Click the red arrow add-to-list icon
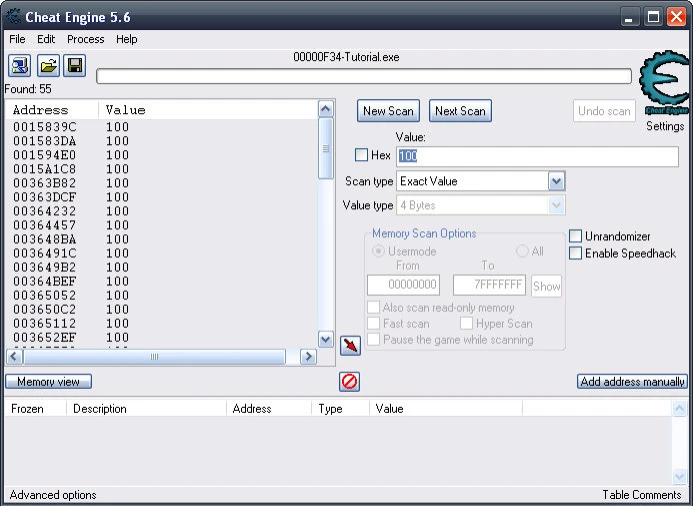 (351, 346)
